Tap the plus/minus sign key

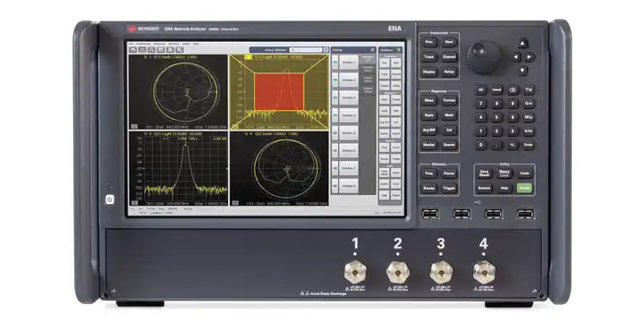point(513,145)
